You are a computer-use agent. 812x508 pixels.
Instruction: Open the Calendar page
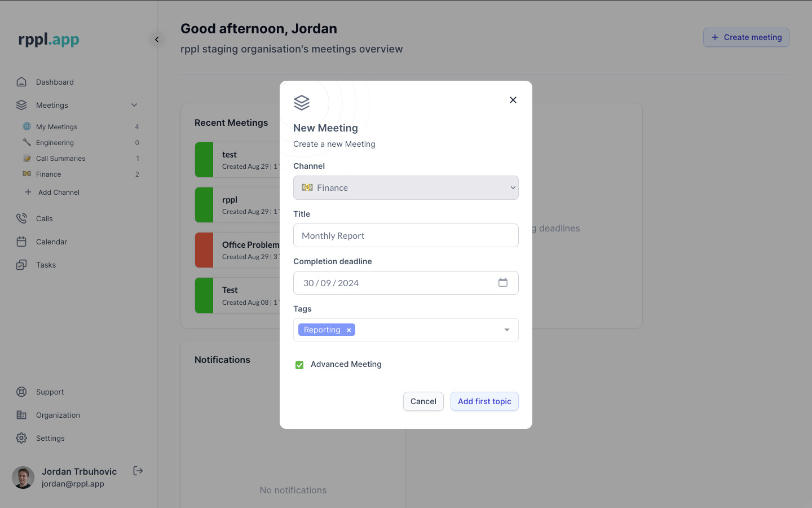click(51, 242)
